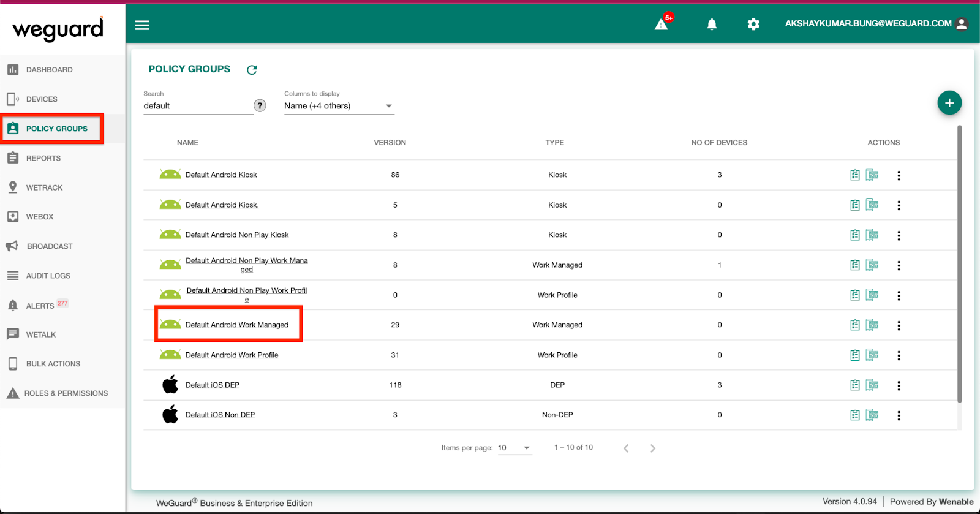Open more actions for Default iOS Non DEP
This screenshot has width=980, height=514.
[x=899, y=415]
